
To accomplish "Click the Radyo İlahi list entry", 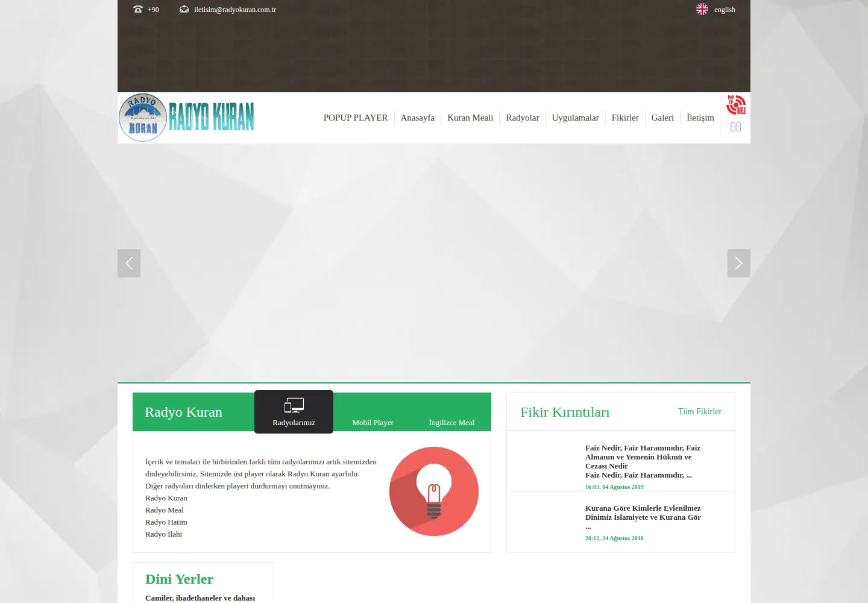I will [x=163, y=534].
